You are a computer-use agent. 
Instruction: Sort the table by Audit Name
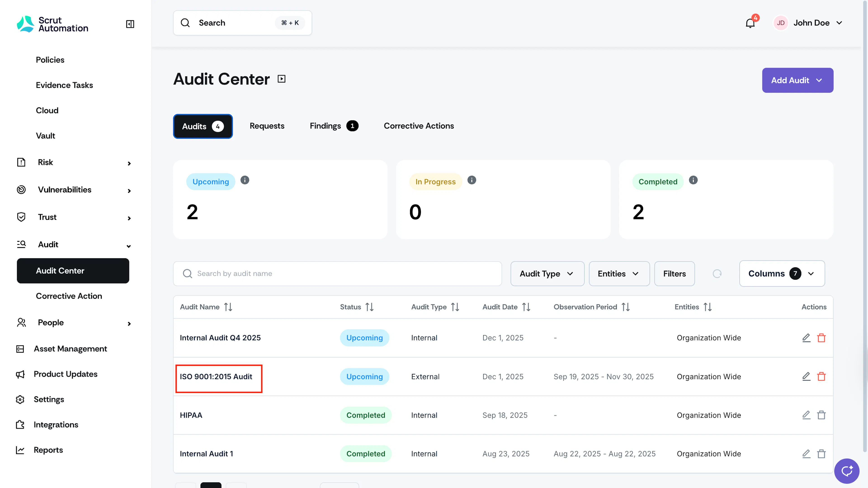(228, 307)
